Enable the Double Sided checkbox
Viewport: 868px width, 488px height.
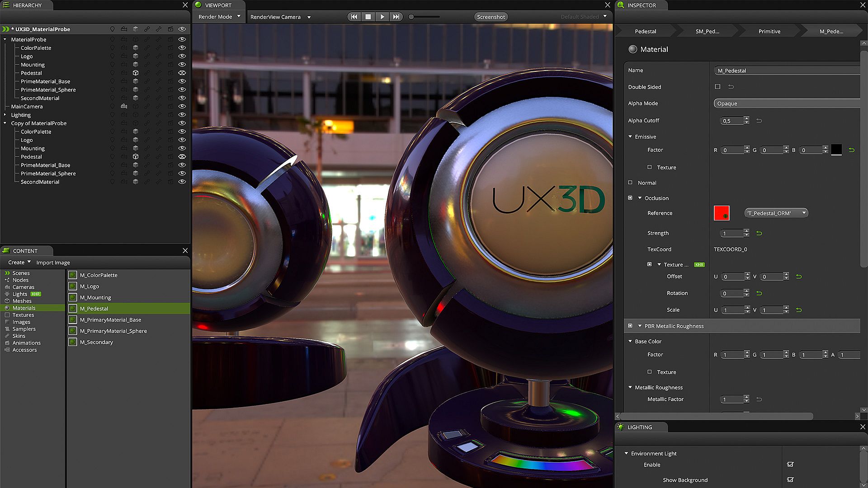click(717, 87)
